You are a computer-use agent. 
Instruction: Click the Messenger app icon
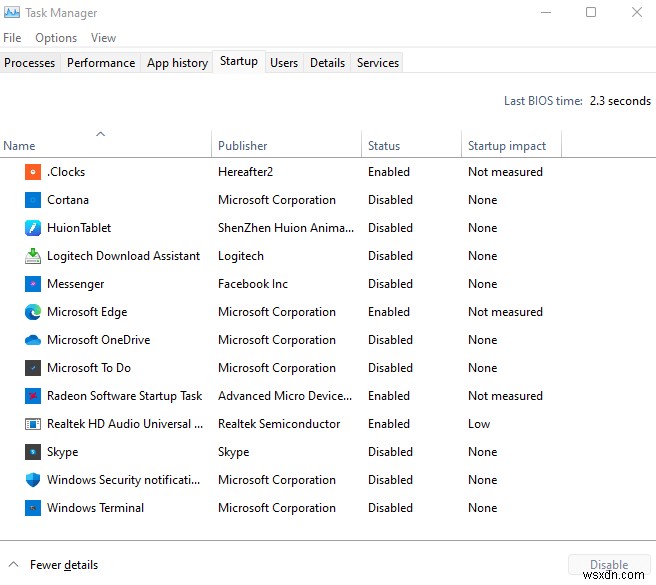pos(33,284)
